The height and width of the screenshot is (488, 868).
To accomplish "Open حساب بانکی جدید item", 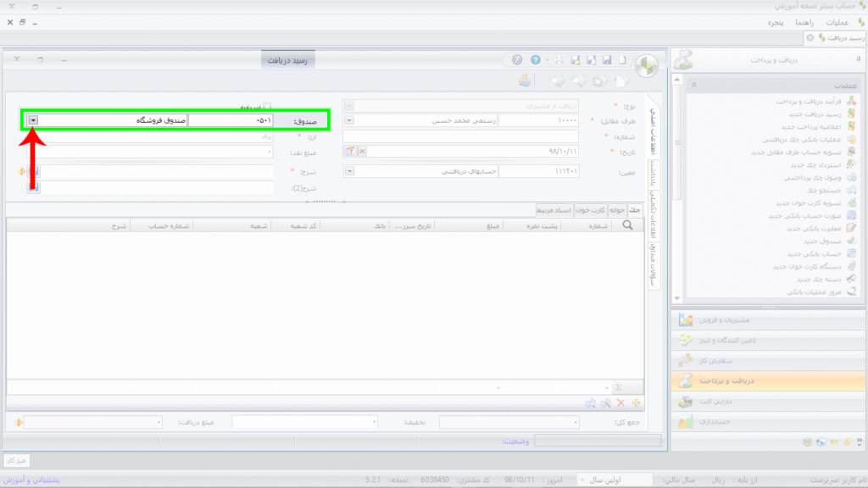I will [815, 254].
